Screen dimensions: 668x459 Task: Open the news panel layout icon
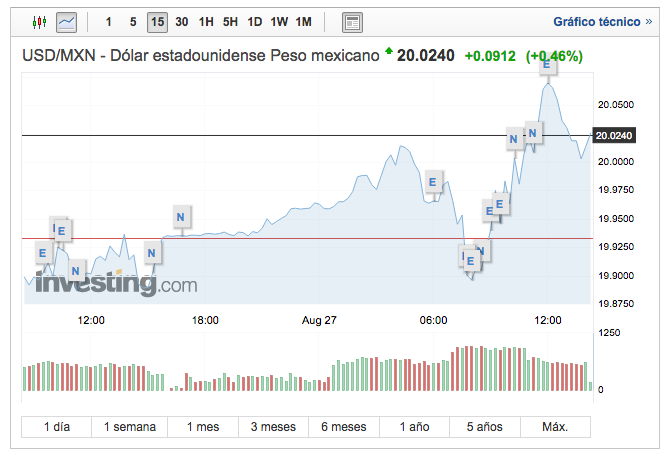pyautogui.click(x=352, y=21)
